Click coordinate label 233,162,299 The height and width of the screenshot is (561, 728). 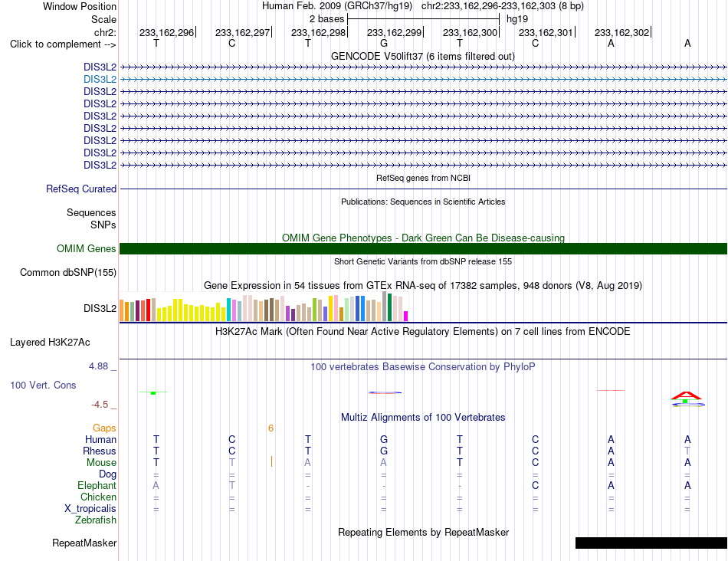pyautogui.click(x=394, y=32)
